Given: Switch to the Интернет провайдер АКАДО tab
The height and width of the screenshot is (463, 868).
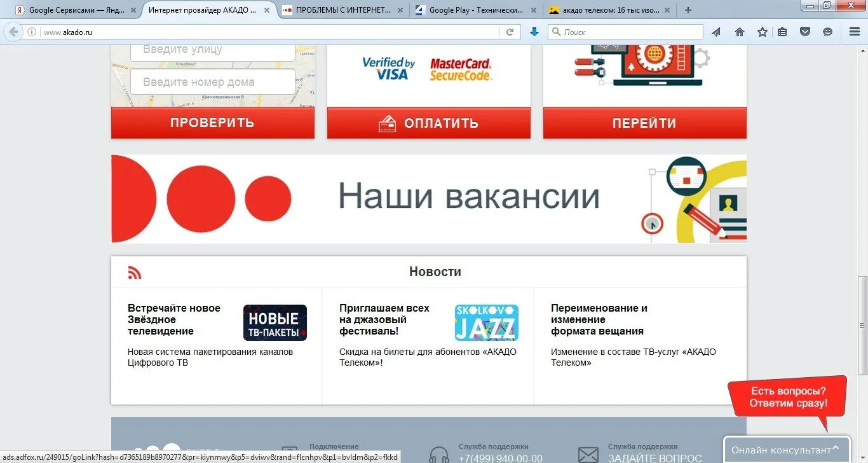Looking at the screenshot, I should point(208,10).
